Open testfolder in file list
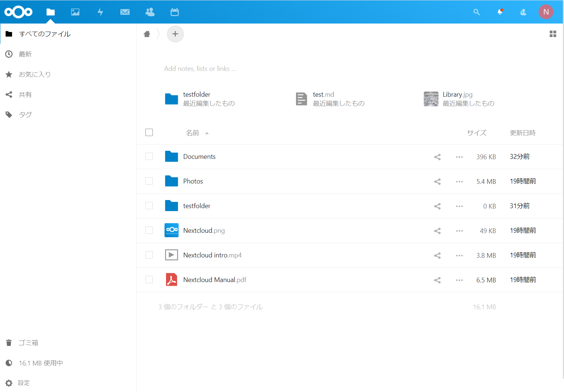The height and width of the screenshot is (392, 564). coord(197,206)
